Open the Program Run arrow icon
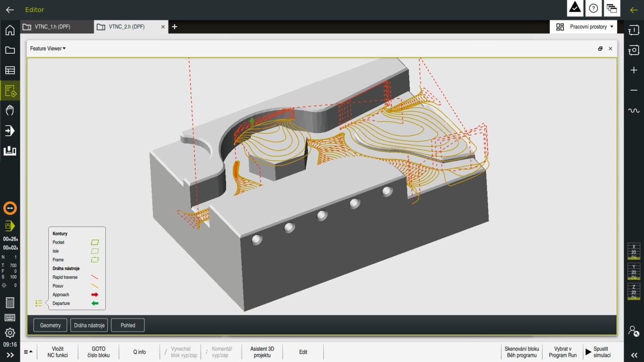Image resolution: width=644 pixels, height=362 pixels. [x=10, y=131]
